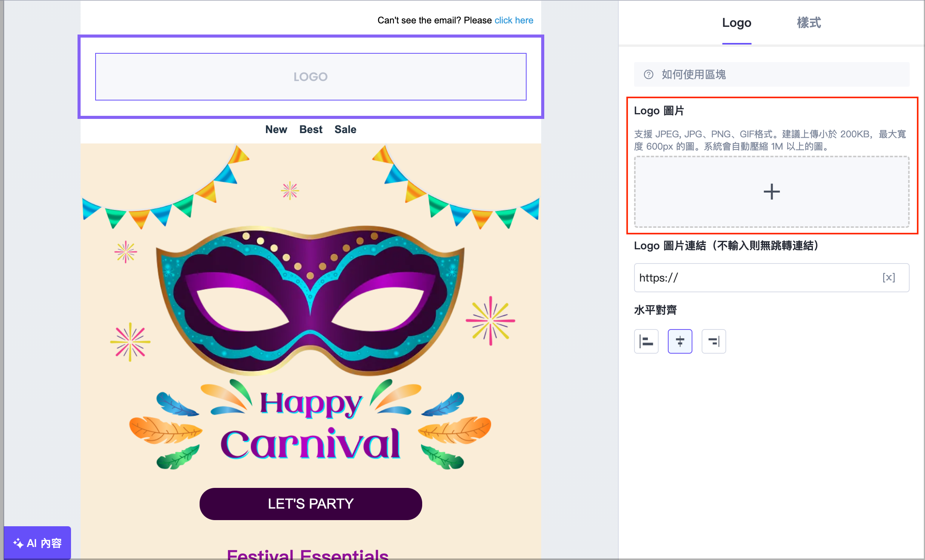Viewport: 925px width, 560px height.
Task: Switch to the 樣式 tab
Action: [809, 23]
